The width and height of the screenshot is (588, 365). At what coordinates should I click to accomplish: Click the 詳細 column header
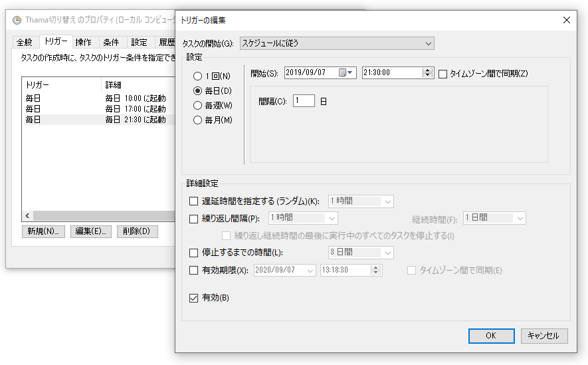click(x=138, y=85)
